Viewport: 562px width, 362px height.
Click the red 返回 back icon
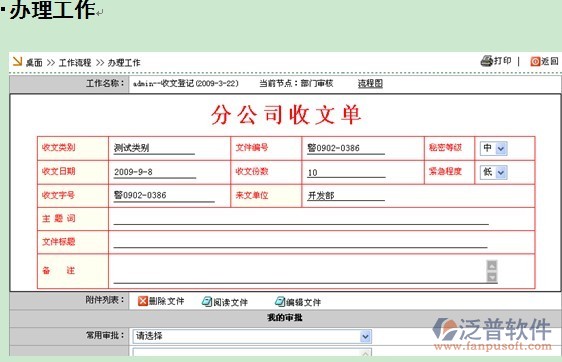535,62
